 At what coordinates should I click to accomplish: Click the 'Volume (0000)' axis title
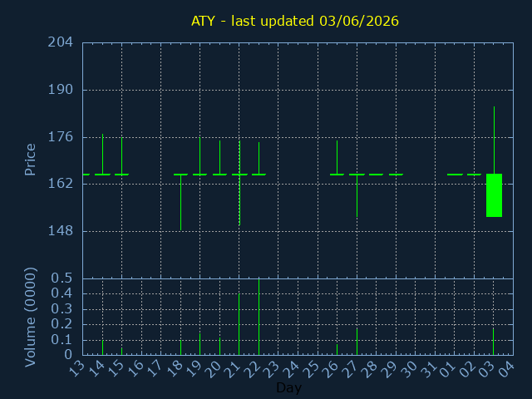click(x=30, y=318)
